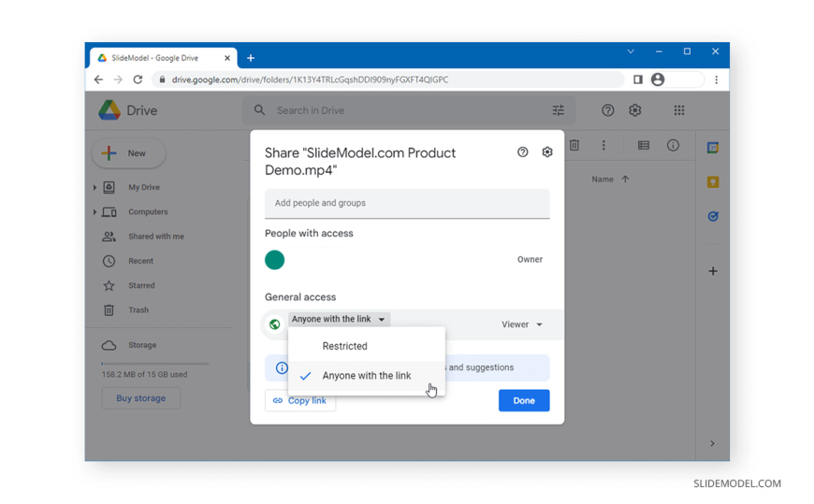Show file details info icon
The width and height of the screenshot is (814, 504).
[x=673, y=145]
